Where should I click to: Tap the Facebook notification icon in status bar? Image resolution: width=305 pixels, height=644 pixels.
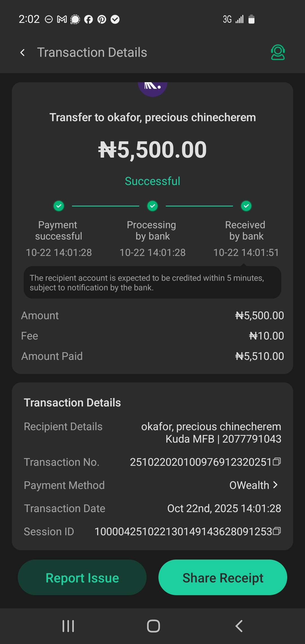88,19
